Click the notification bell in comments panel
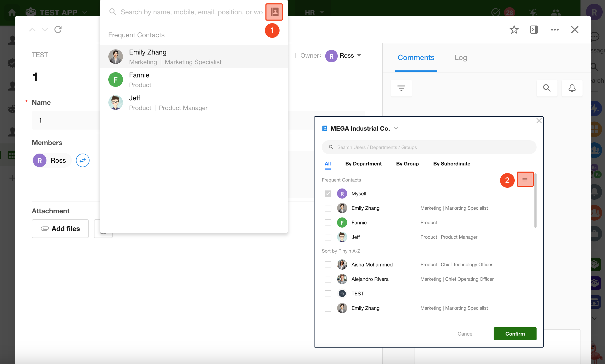Image resolution: width=605 pixels, height=364 pixels. tap(572, 88)
